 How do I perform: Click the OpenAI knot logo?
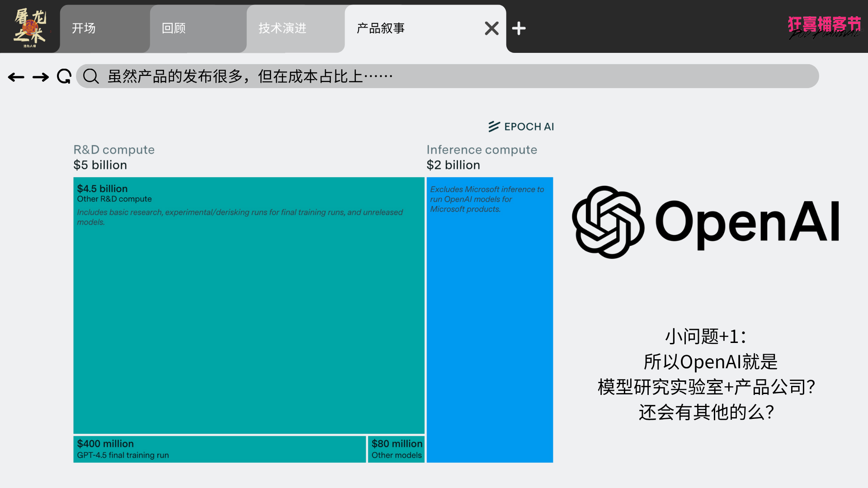pos(608,222)
